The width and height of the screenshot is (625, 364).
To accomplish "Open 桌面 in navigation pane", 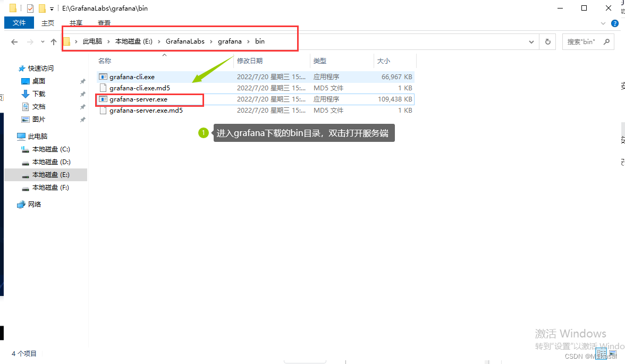I will [x=39, y=81].
